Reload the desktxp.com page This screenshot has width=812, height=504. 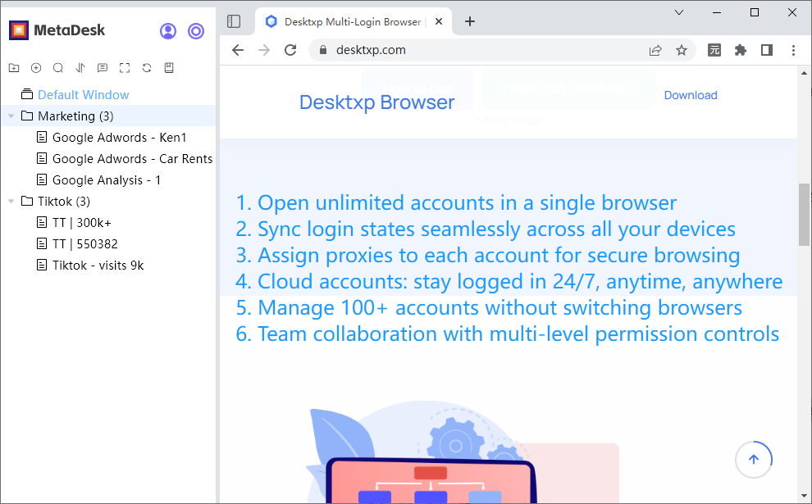[x=290, y=50]
